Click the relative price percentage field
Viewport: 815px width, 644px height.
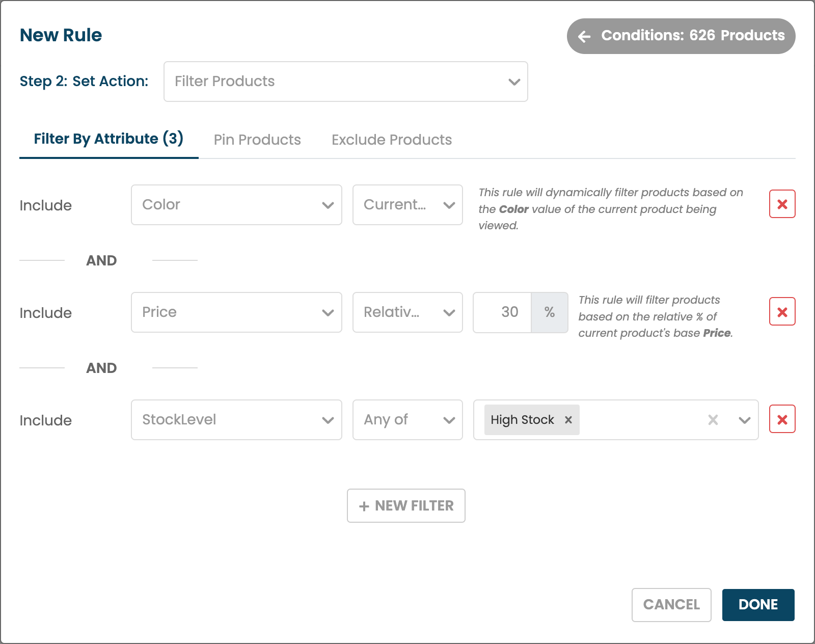coord(503,312)
